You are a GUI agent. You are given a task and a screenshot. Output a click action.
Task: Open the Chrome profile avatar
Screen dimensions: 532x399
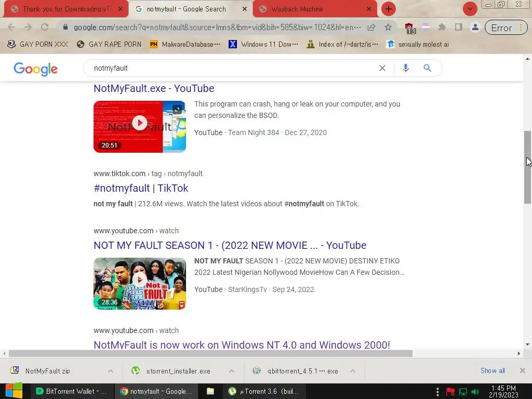pyautogui.click(x=475, y=27)
